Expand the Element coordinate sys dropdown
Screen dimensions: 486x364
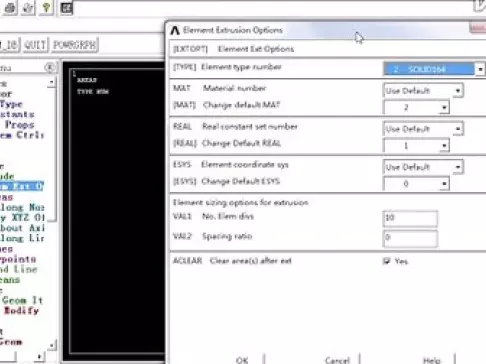(423, 167)
